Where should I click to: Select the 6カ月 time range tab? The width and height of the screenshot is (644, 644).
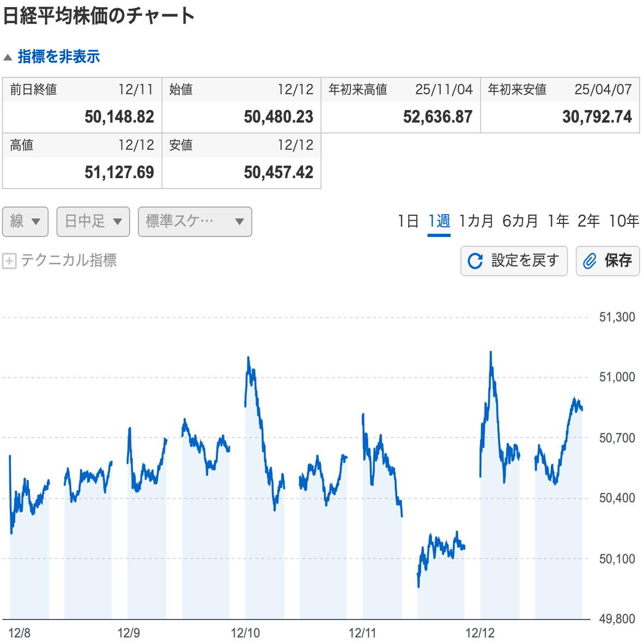click(520, 221)
